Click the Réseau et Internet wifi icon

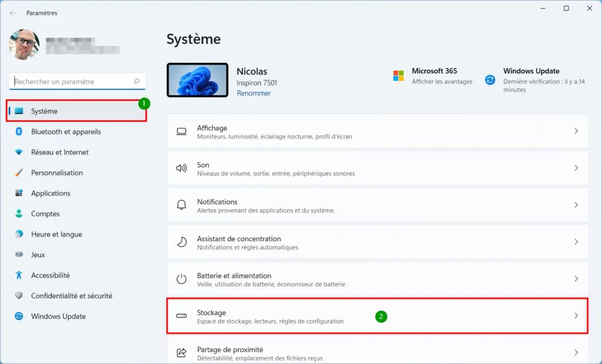19,152
